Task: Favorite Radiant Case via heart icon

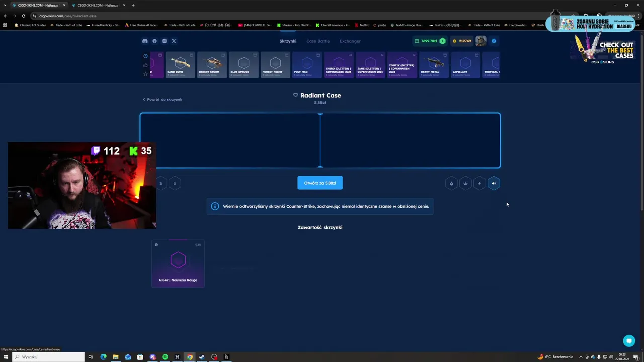Action: pos(295,95)
